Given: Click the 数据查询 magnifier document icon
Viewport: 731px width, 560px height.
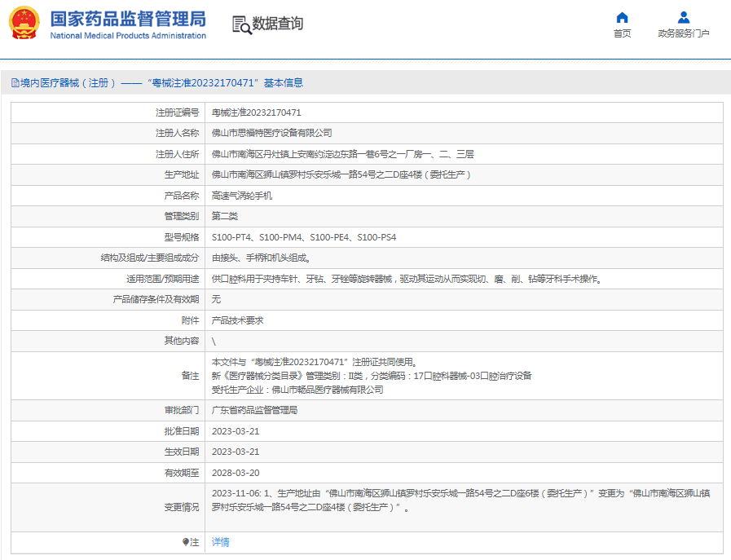Looking at the screenshot, I should (241, 24).
